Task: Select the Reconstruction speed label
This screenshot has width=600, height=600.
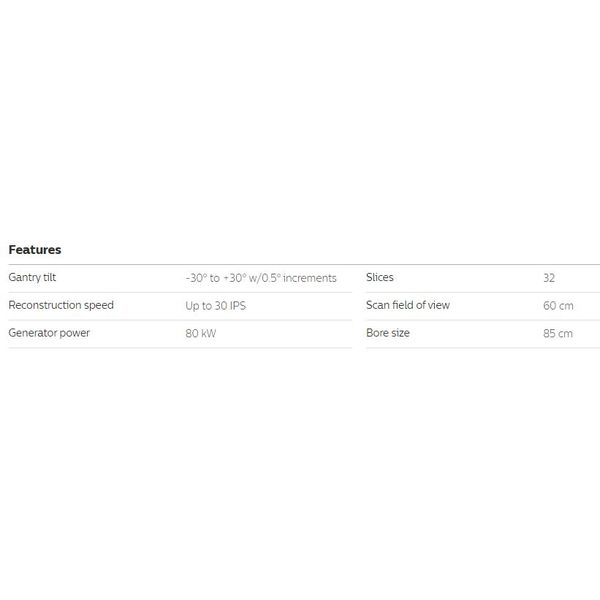Action: point(61,305)
